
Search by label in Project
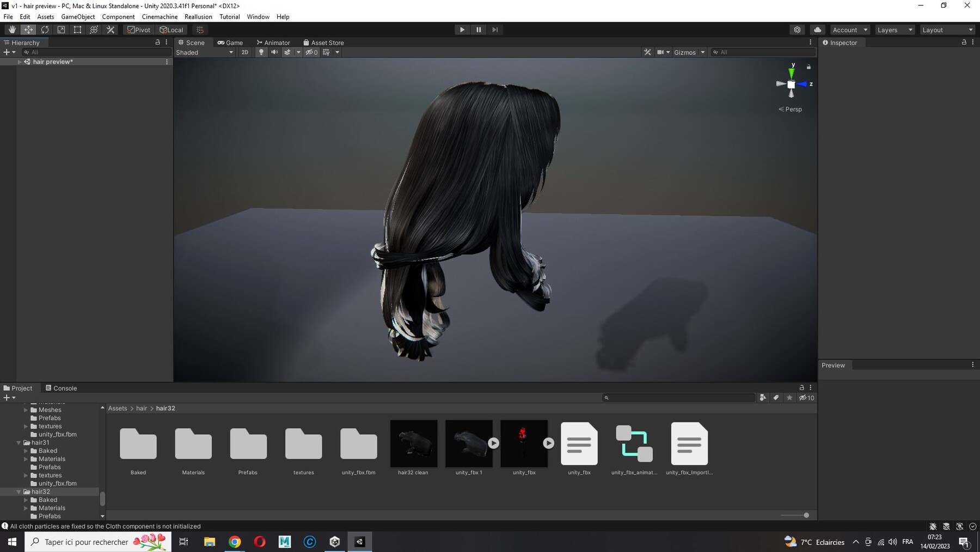[776, 398]
